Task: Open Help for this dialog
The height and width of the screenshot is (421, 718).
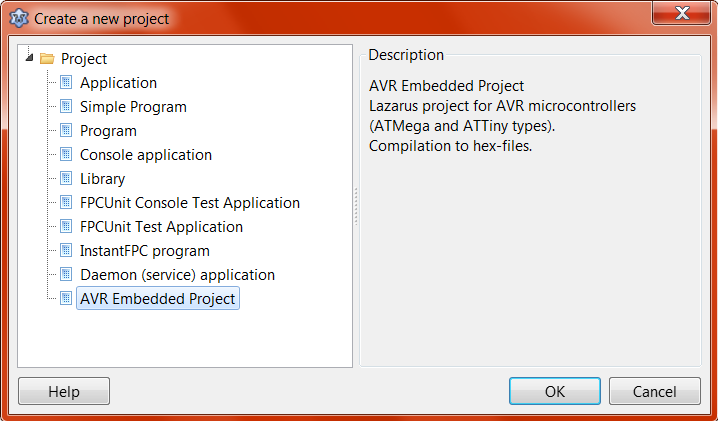Action: [64, 392]
